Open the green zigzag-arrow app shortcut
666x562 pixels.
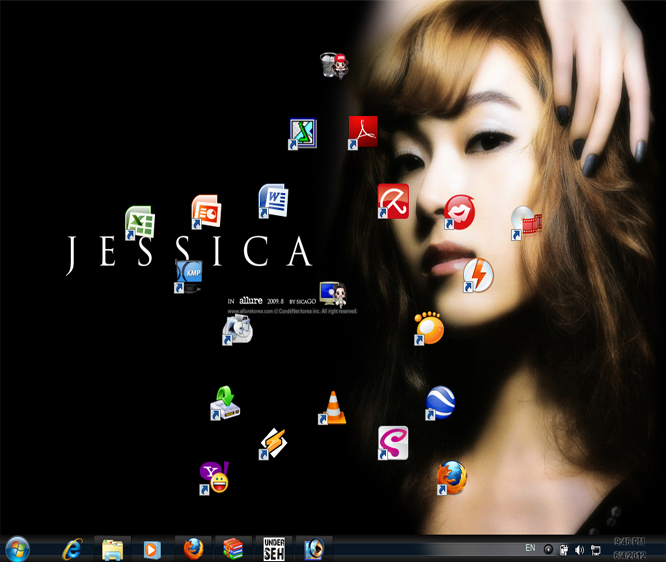click(x=302, y=133)
